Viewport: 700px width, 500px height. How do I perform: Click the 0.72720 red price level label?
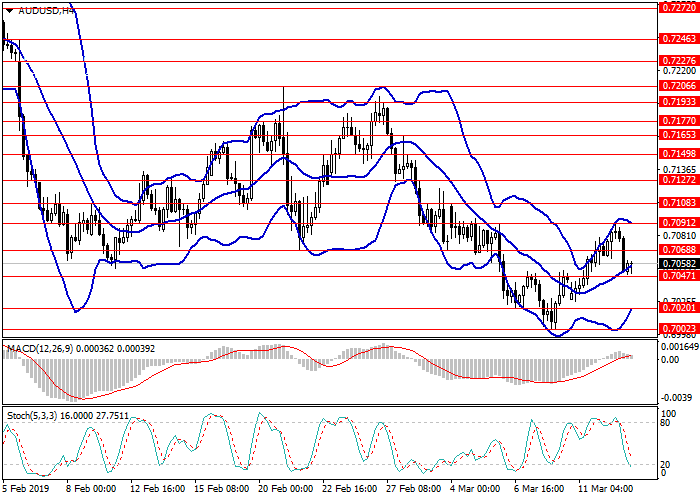[677, 6]
